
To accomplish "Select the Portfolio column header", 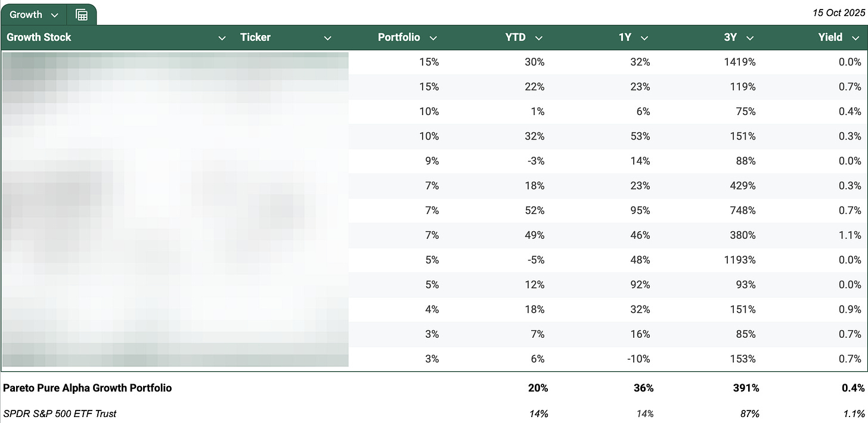I will click(x=399, y=37).
